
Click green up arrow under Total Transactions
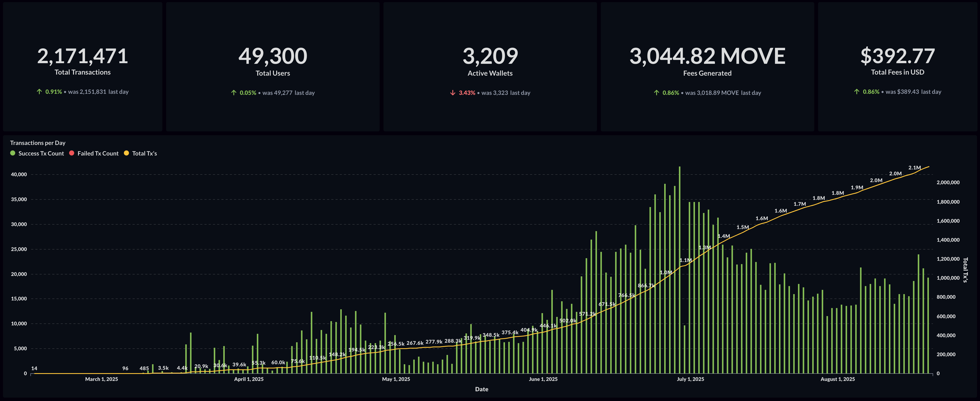(39, 92)
